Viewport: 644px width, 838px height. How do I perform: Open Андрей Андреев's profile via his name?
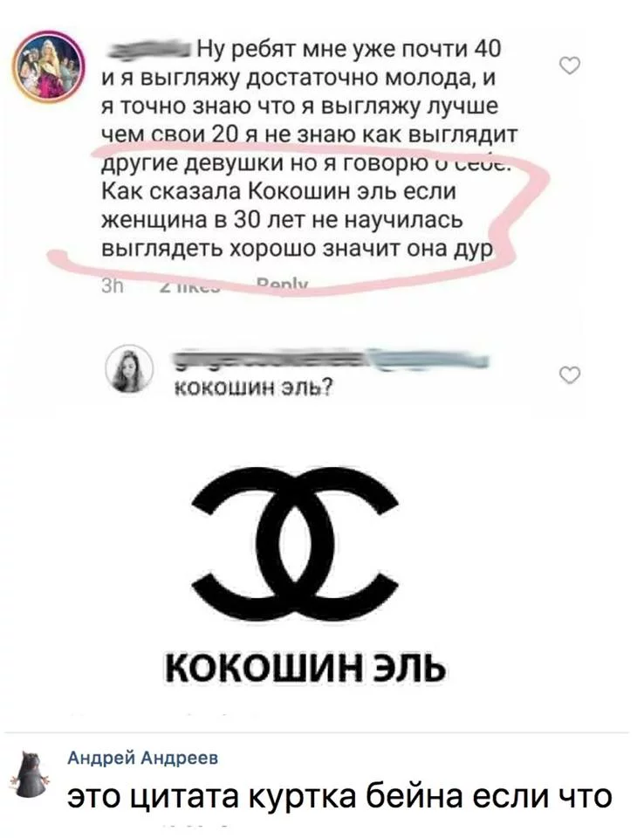tap(143, 758)
